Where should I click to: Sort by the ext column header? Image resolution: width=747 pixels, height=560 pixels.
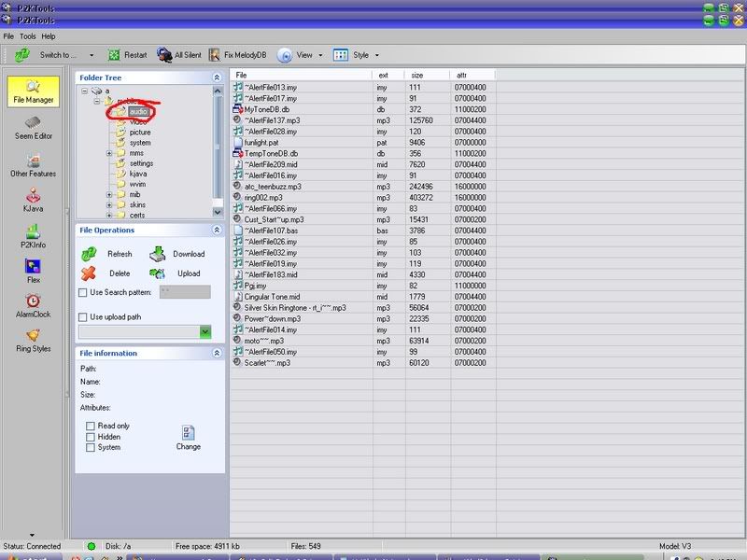tap(388, 76)
